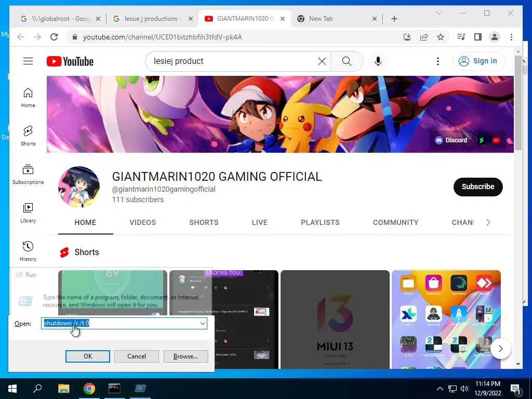Open a new Chrome tab with plus
The width and height of the screenshot is (532, 399).
[x=394, y=19]
